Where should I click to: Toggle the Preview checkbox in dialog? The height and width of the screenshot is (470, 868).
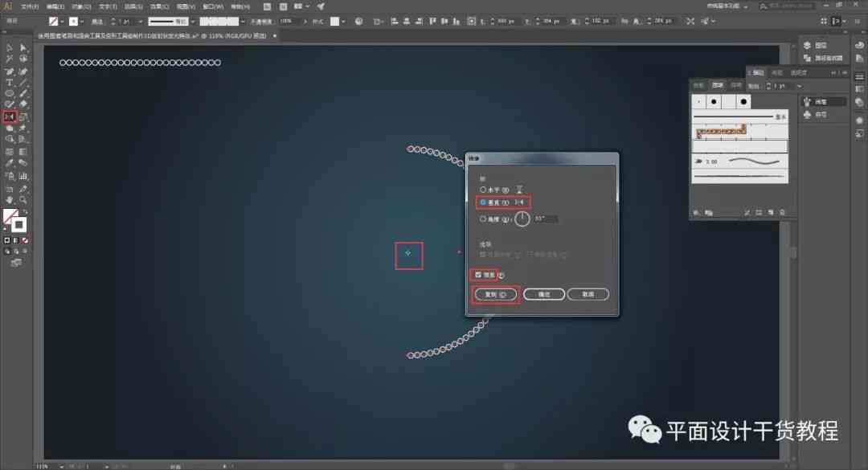[x=478, y=275]
